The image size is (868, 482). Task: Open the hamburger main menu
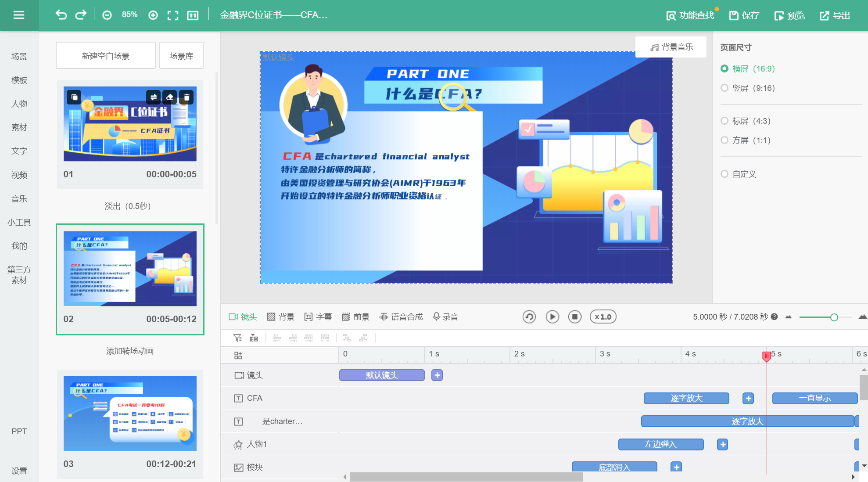pos(19,15)
